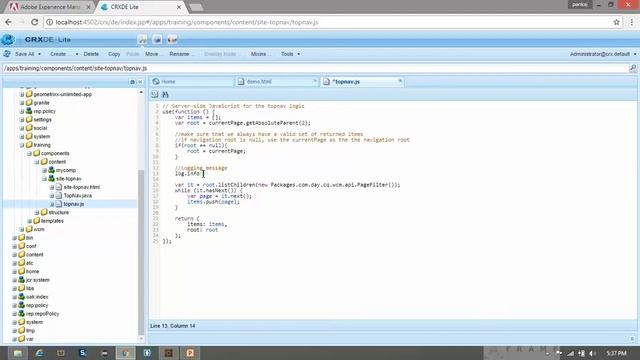The height and width of the screenshot is (360, 640).
Task: Open File Explorer from the taskbar
Action: click(18, 353)
